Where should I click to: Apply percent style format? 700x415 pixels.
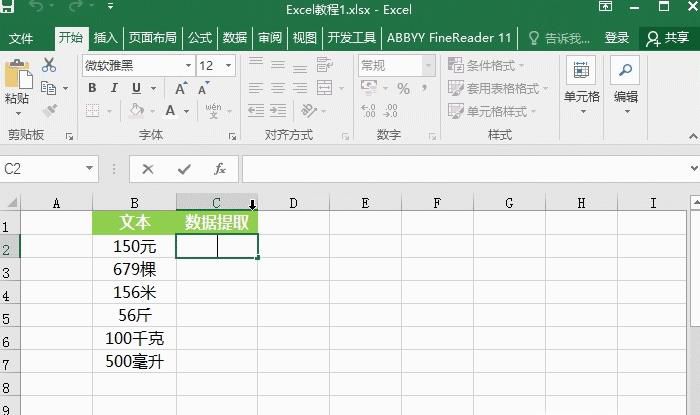tap(403, 88)
